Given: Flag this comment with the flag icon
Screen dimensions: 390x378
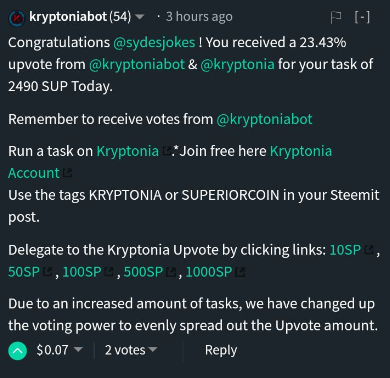Looking at the screenshot, I should (336, 17).
